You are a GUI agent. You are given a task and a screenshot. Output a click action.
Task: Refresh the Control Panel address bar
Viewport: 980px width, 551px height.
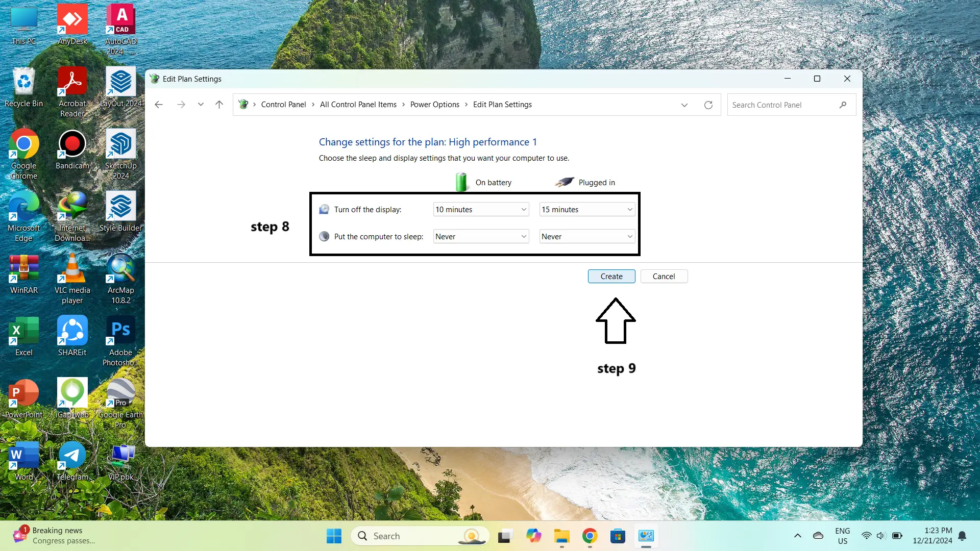(x=708, y=105)
